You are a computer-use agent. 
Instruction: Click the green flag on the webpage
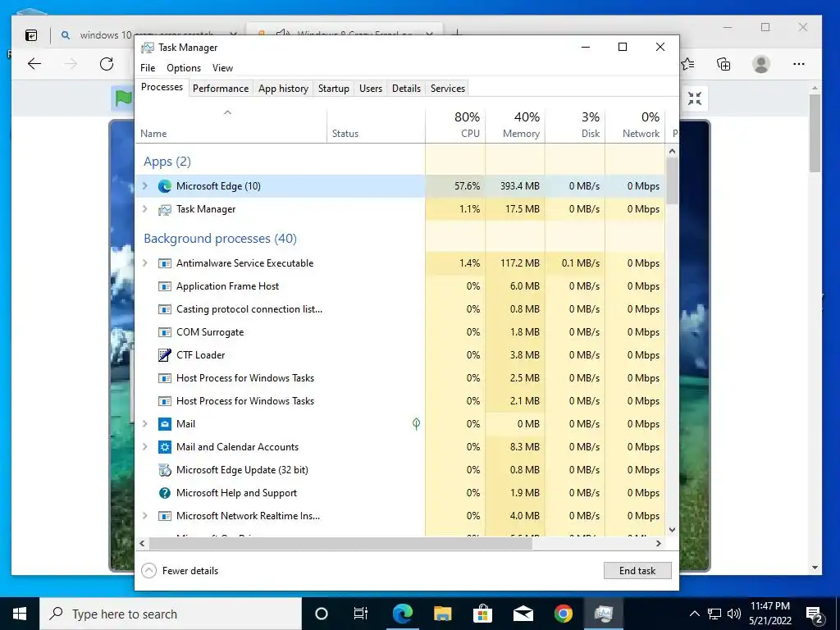coord(123,98)
